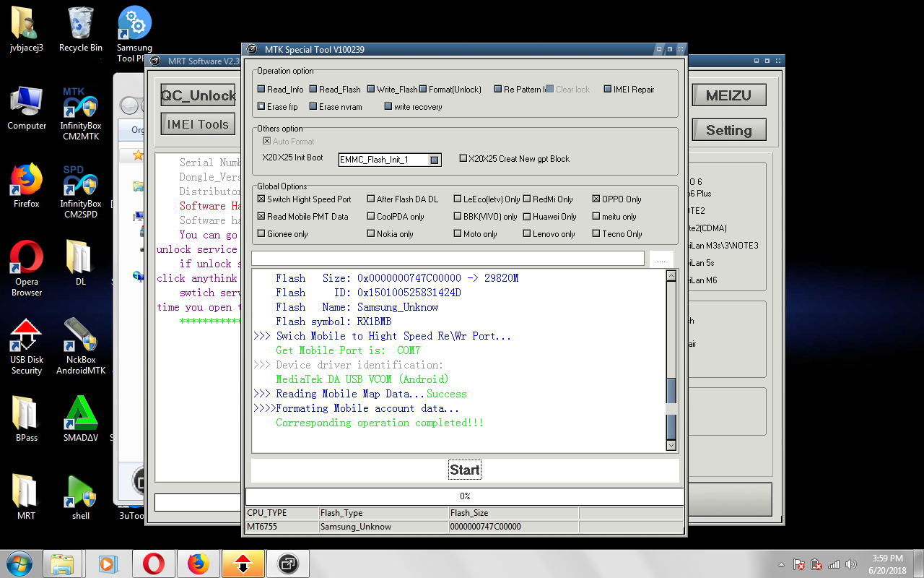The image size is (924, 578).
Task: Open Setting in MRT Software window
Action: (x=728, y=130)
